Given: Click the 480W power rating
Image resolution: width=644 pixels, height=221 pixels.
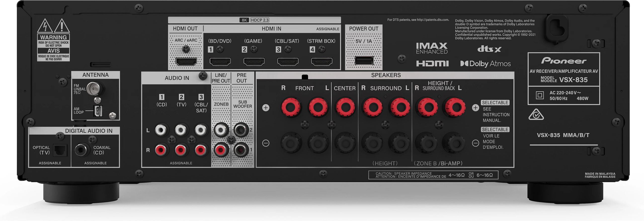Looking at the screenshot, I should point(582,99).
